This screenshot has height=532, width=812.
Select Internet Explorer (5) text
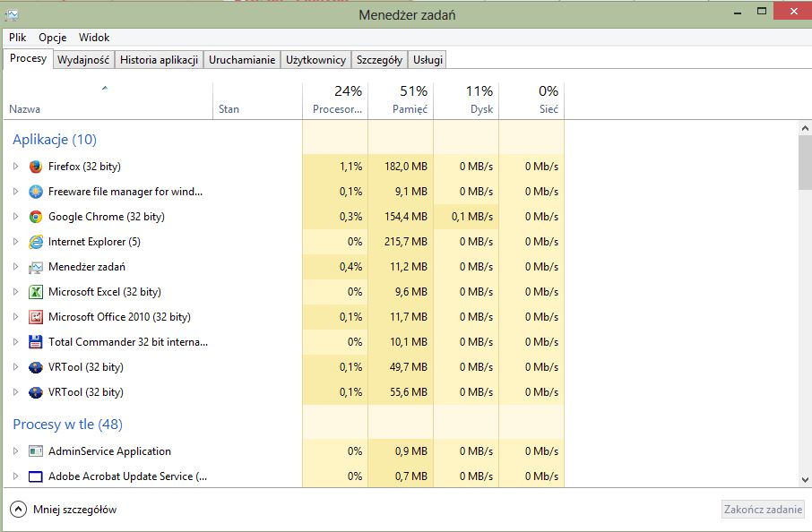(x=94, y=242)
